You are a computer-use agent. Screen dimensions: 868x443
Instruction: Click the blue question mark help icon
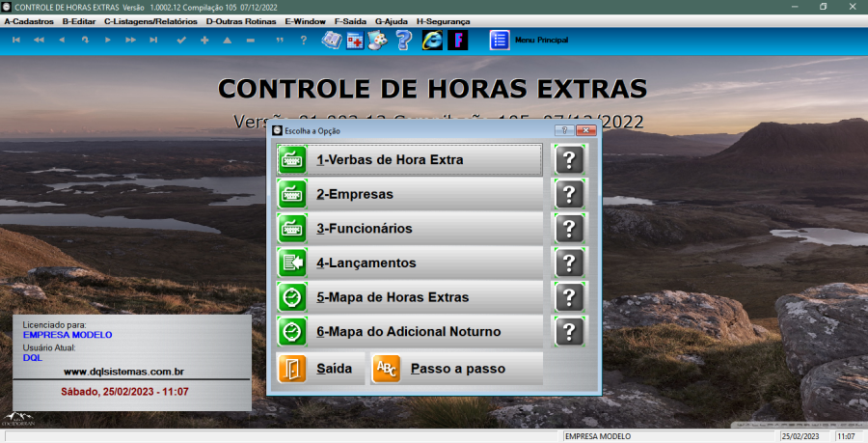tap(404, 40)
